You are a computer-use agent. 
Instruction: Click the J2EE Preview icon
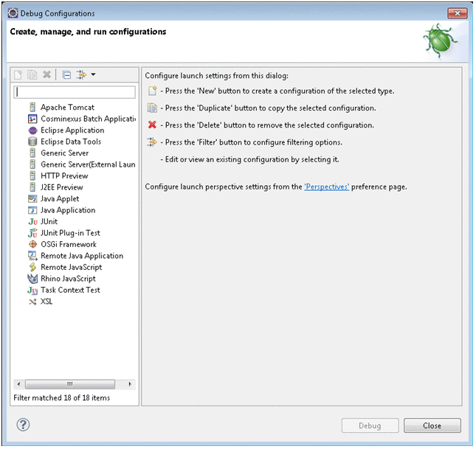32,187
